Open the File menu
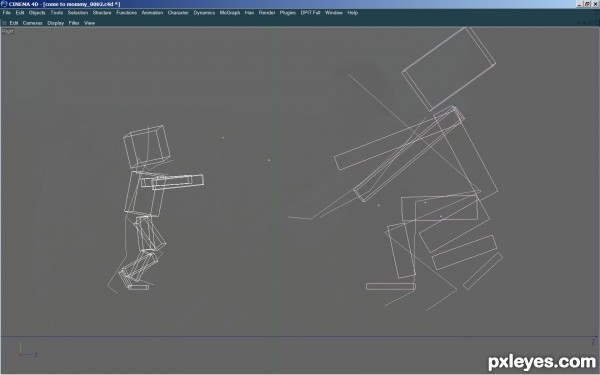The image size is (600, 375). click(7, 13)
